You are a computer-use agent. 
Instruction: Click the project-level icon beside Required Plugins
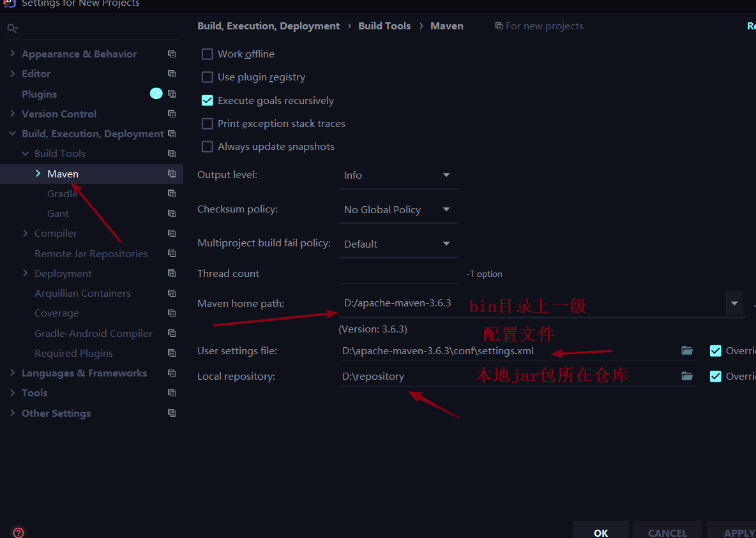[172, 353]
